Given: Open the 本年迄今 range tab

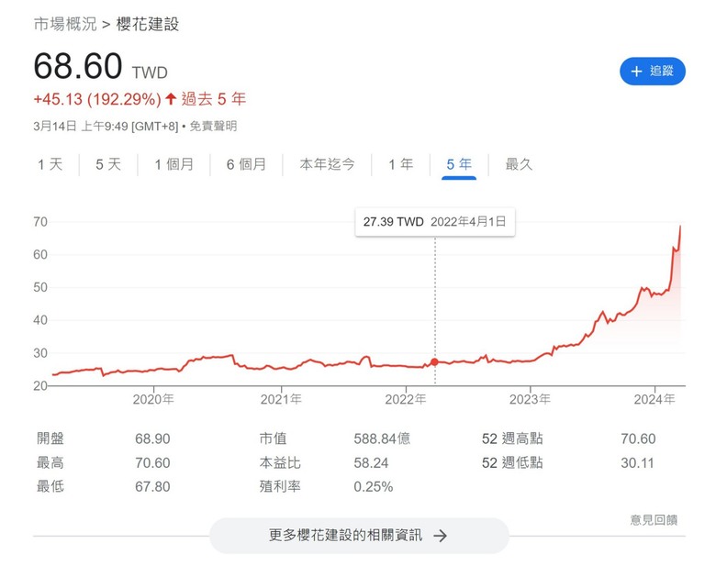Looking at the screenshot, I should pyautogui.click(x=327, y=164).
